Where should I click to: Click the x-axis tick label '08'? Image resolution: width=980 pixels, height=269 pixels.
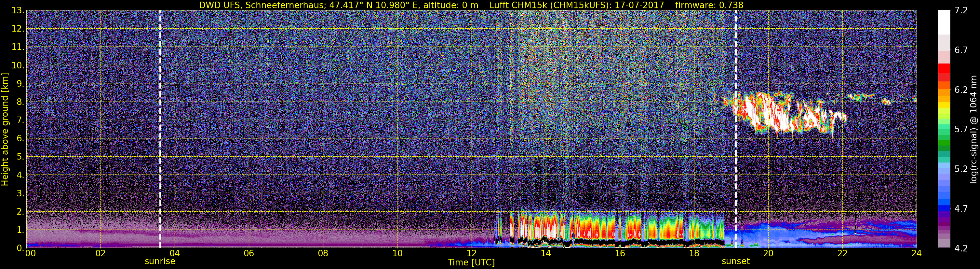323,254
